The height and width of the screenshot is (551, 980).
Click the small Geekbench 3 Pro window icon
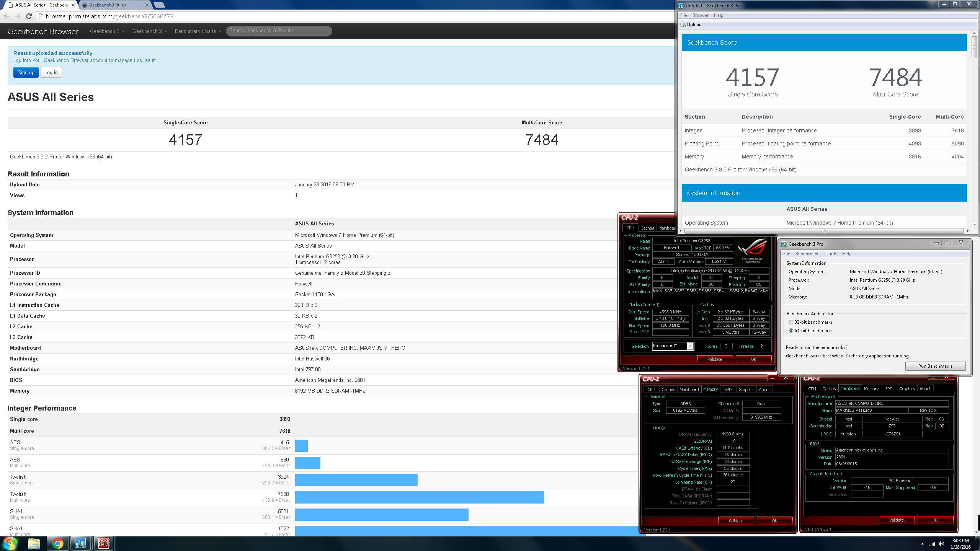[x=784, y=244]
